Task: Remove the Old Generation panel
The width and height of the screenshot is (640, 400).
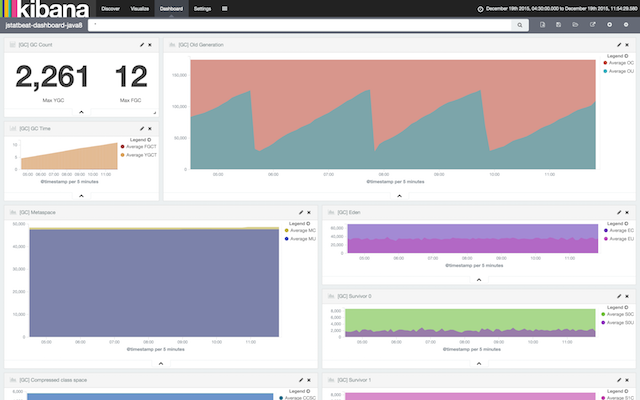Action: point(627,45)
